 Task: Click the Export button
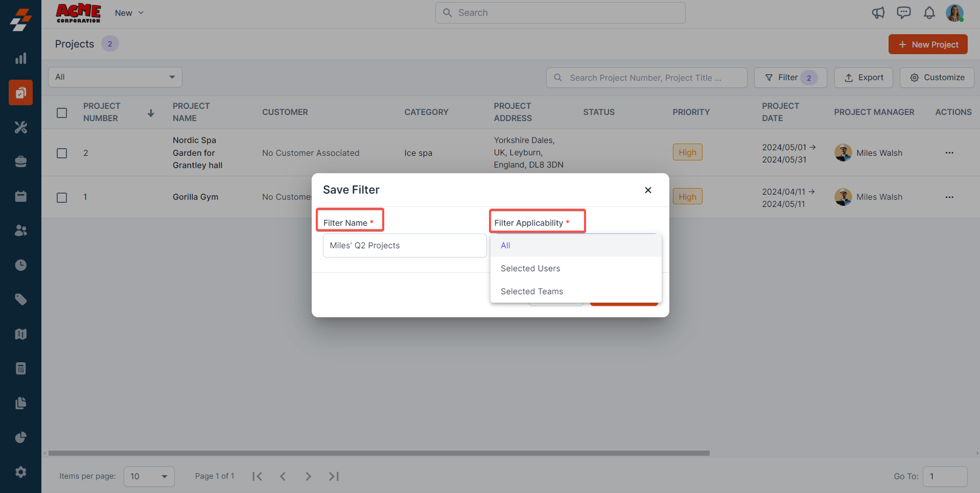point(864,78)
